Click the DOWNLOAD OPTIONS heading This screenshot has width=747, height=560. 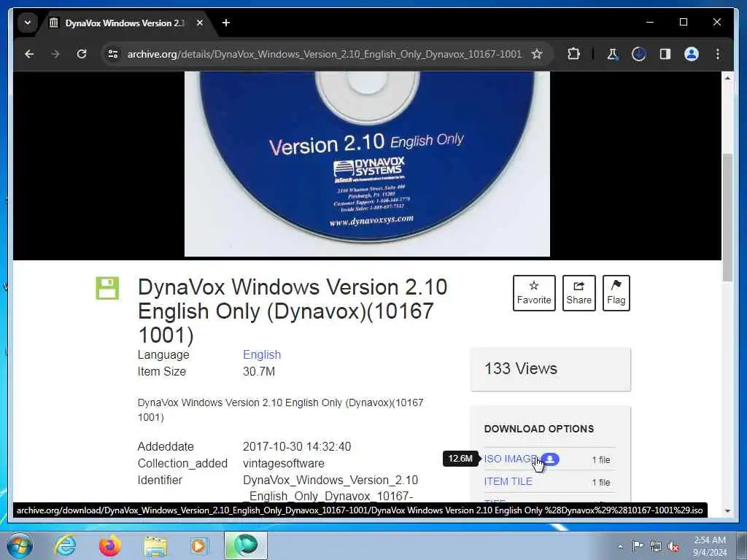pos(539,429)
